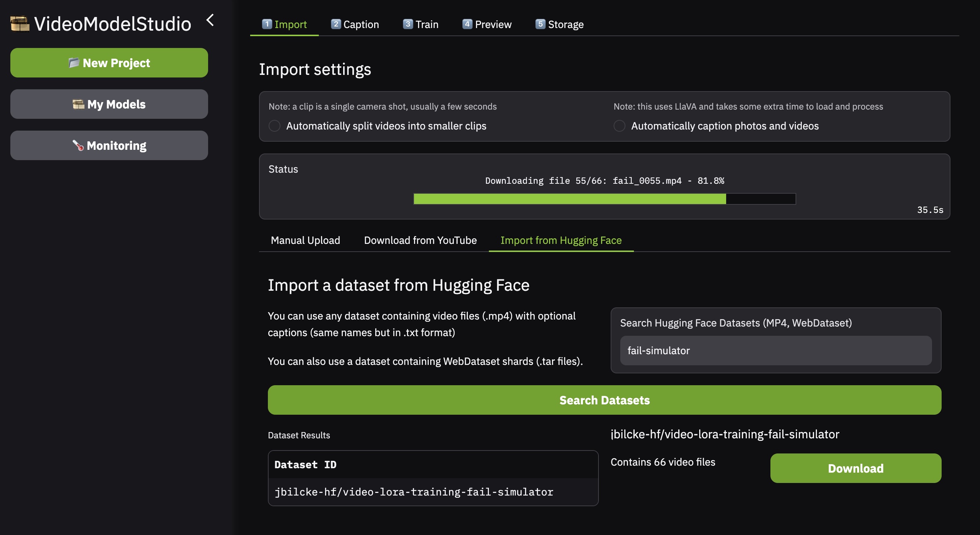
Task: Click the folder icon on New Project
Action: click(74, 62)
